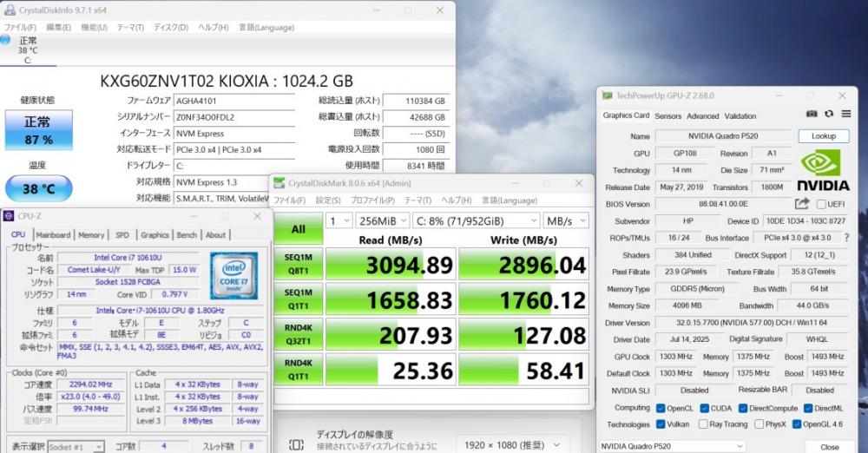Toggle the UEFI checkbox in GPU-Z

tap(821, 204)
